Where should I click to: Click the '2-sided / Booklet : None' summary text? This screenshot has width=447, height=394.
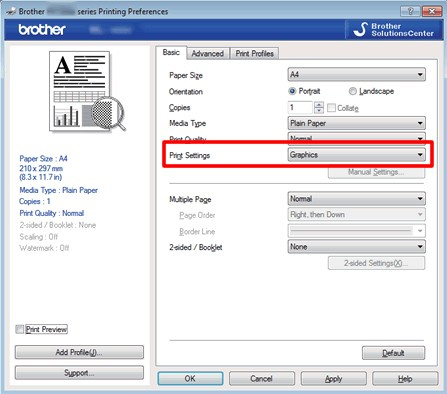click(58, 225)
